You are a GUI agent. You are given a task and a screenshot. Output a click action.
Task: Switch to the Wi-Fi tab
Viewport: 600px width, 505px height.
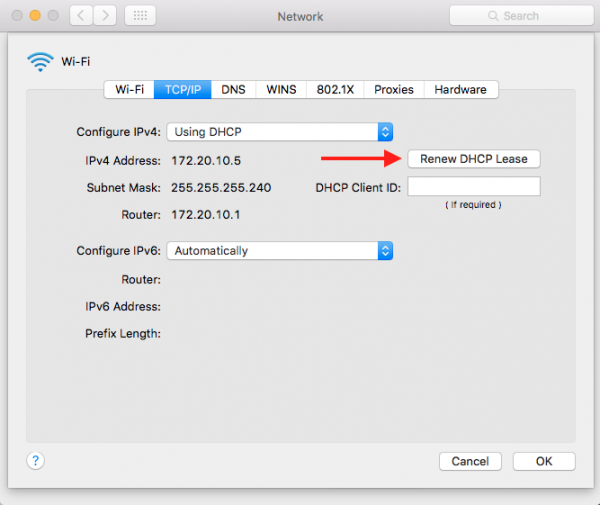pyautogui.click(x=129, y=90)
